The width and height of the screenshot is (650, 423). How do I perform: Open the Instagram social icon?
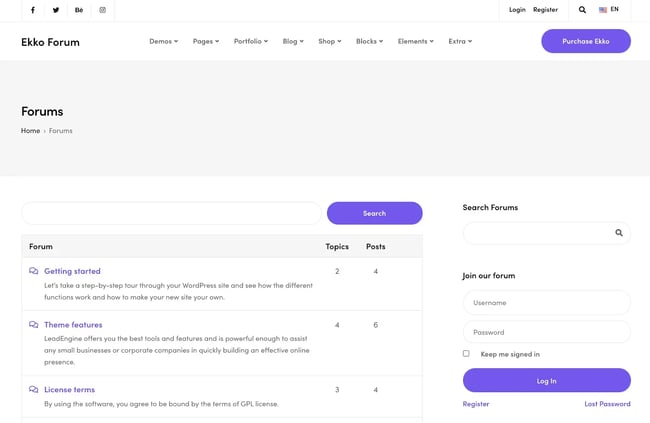[x=102, y=10]
